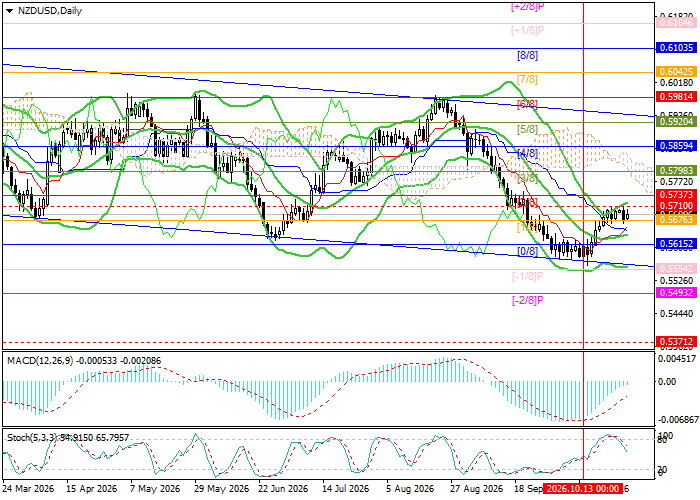The image size is (700, 500).
Task: Select the 0.58594 blue price label
Action: [676, 146]
